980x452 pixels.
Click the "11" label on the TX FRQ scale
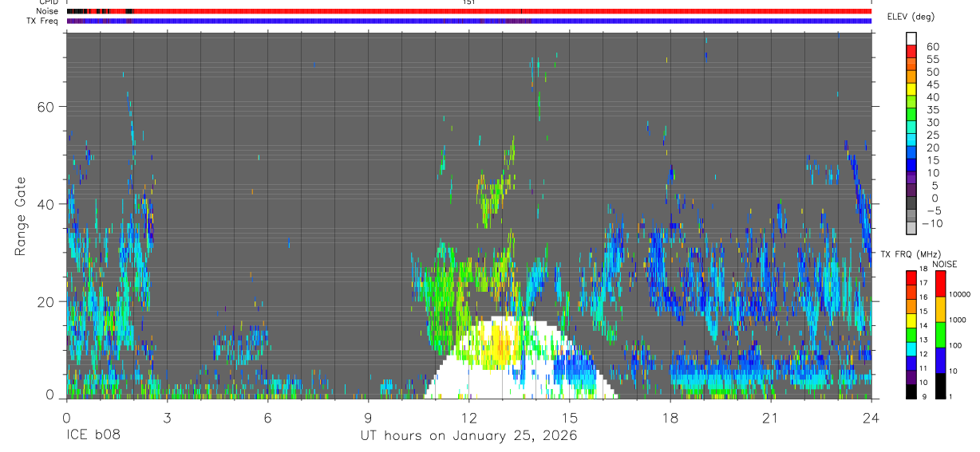pyautogui.click(x=924, y=368)
